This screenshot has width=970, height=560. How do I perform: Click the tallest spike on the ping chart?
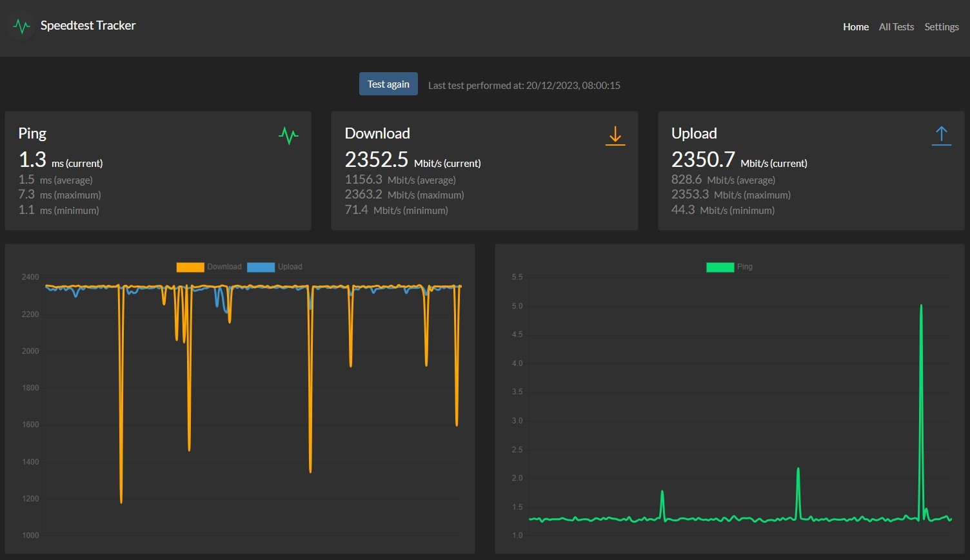click(921, 307)
